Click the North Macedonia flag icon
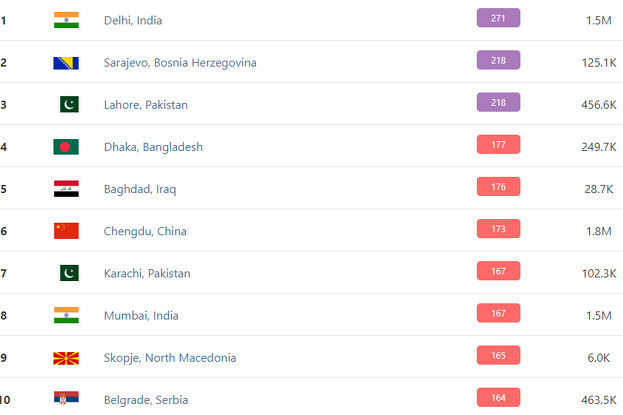623x415 pixels. 66,357
